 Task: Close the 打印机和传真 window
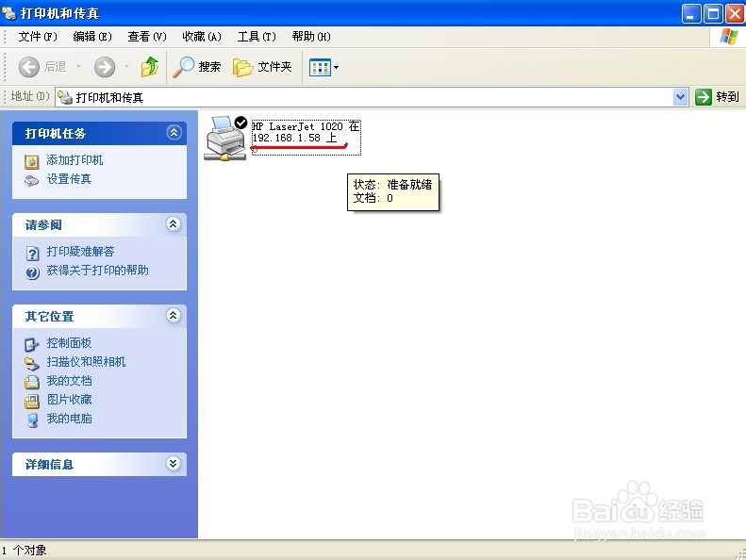pyautogui.click(x=735, y=13)
